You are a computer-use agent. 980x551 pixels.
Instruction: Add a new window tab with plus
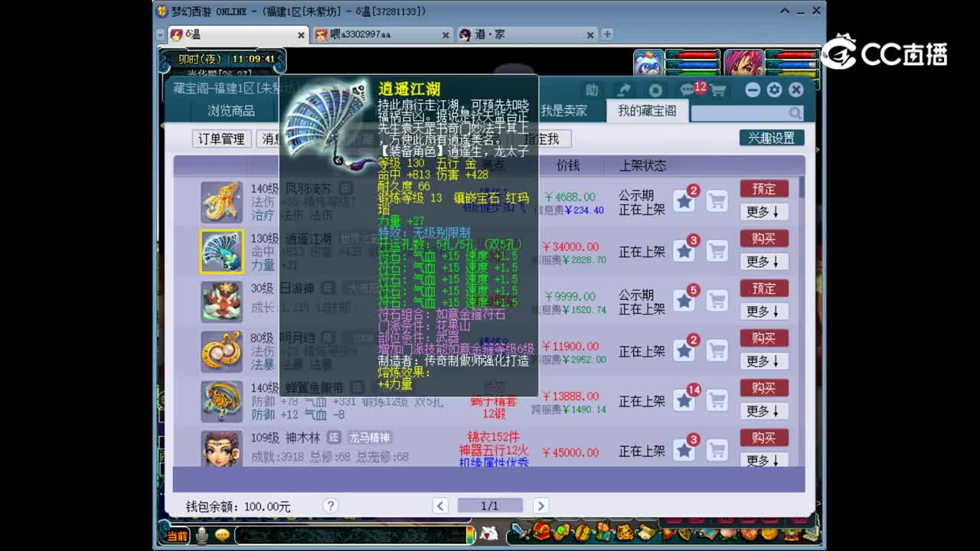click(x=607, y=34)
